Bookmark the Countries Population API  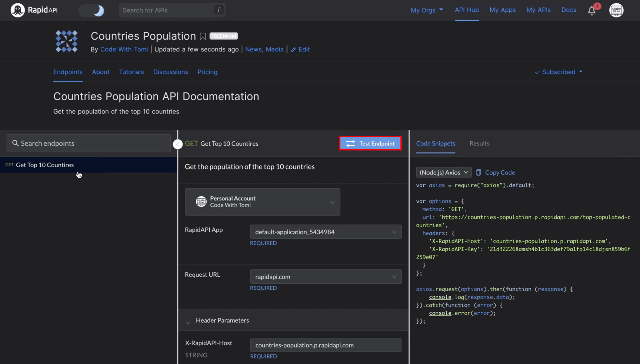[x=203, y=36]
